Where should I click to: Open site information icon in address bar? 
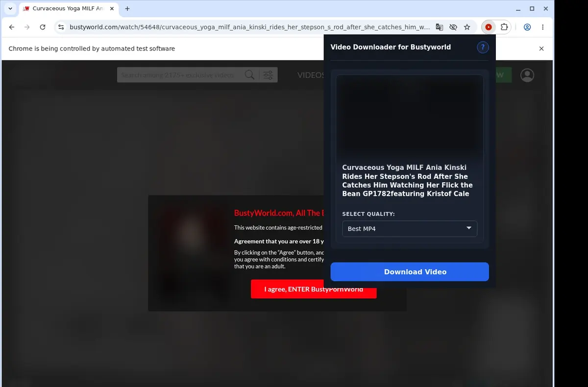(61, 27)
